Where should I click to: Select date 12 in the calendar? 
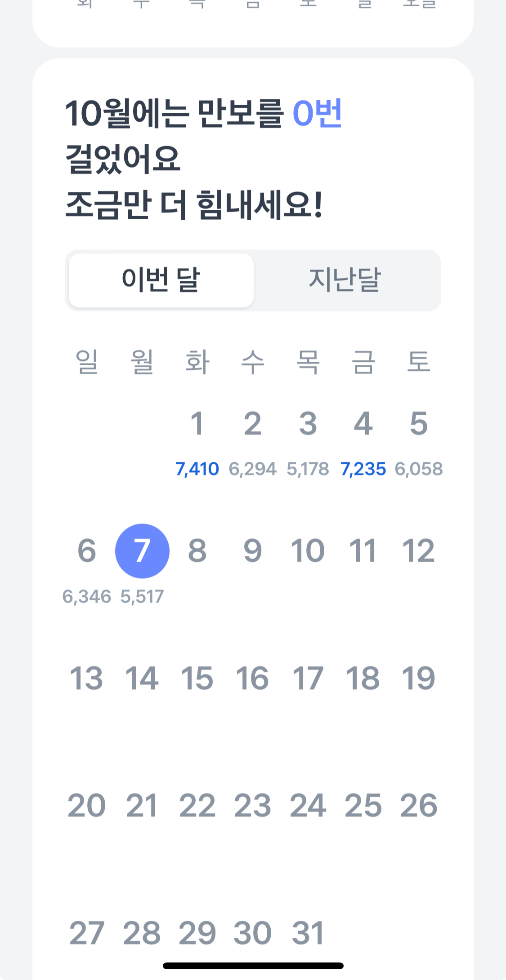[418, 551]
